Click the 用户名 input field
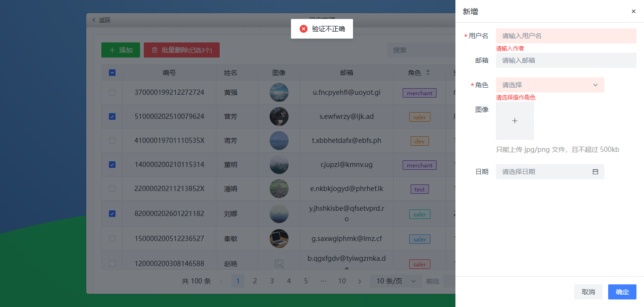Viewport: 644px width, 307px height. [x=566, y=36]
